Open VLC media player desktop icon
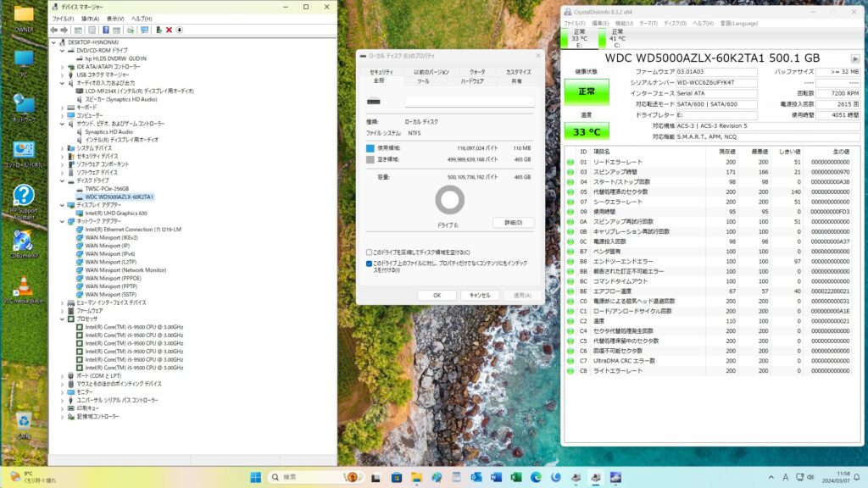This screenshot has width=868, height=488. tap(24, 288)
